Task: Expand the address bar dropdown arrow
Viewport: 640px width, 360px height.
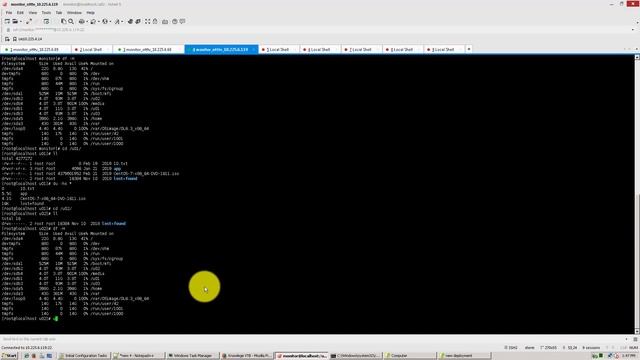Action: pos(633,30)
